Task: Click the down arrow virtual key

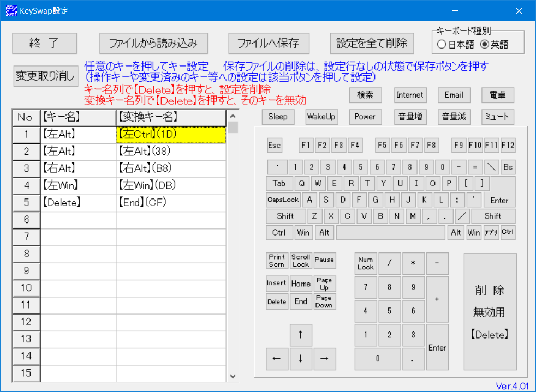Action: coord(301,359)
